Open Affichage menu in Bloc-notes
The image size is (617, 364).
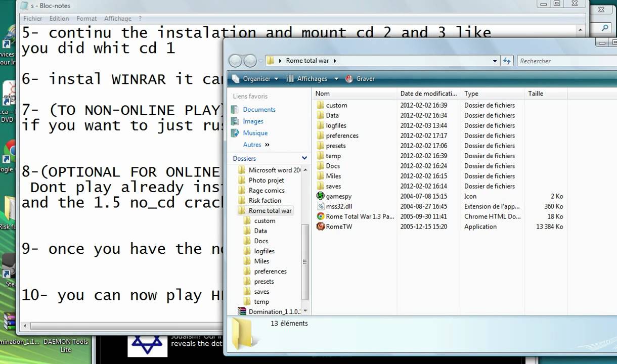click(x=118, y=18)
